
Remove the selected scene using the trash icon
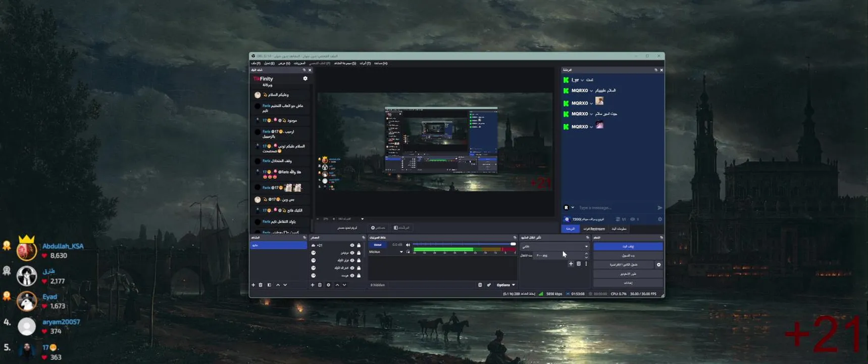click(261, 285)
